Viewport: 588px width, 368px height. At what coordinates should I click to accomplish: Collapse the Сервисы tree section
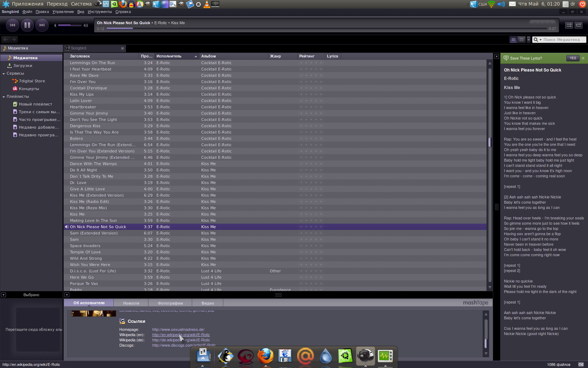(3, 74)
